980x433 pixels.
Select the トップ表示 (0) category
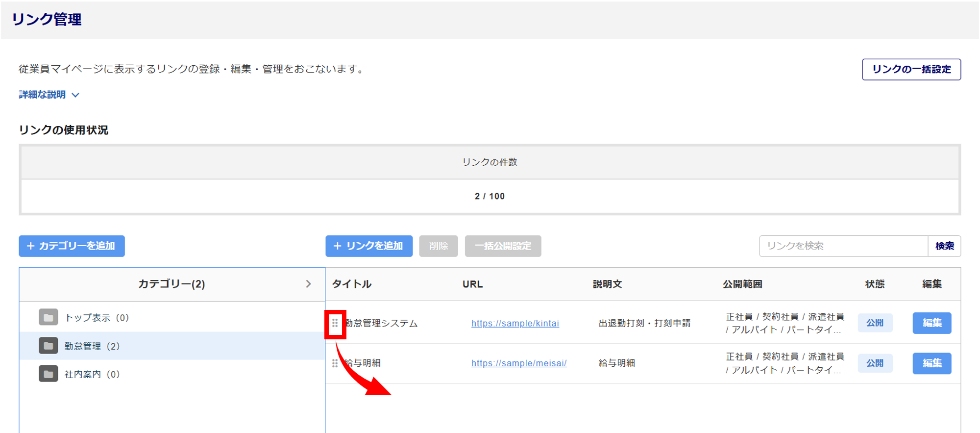coord(172,317)
